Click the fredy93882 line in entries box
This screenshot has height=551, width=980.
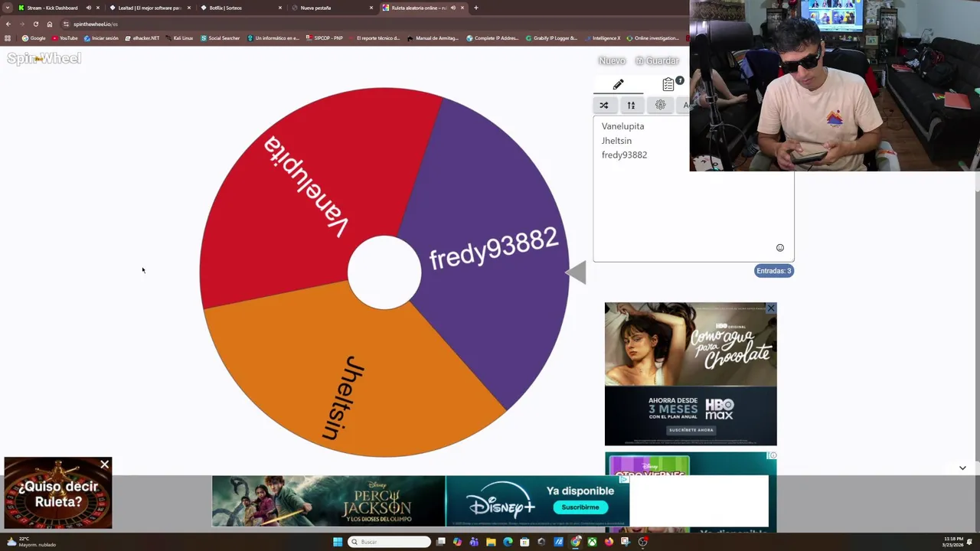[x=624, y=155]
